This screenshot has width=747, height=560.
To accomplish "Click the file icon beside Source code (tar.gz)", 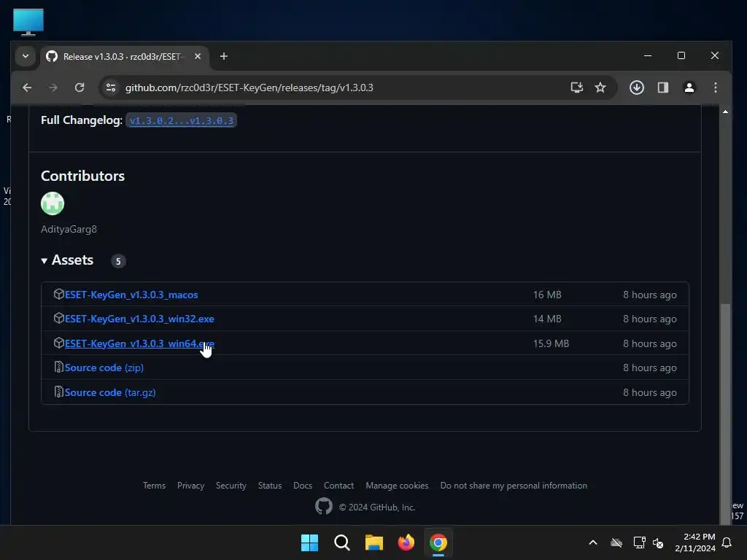I will click(x=58, y=392).
